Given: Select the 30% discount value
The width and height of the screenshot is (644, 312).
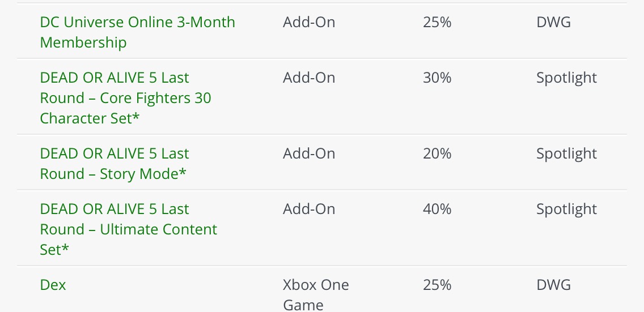Looking at the screenshot, I should pos(437,78).
